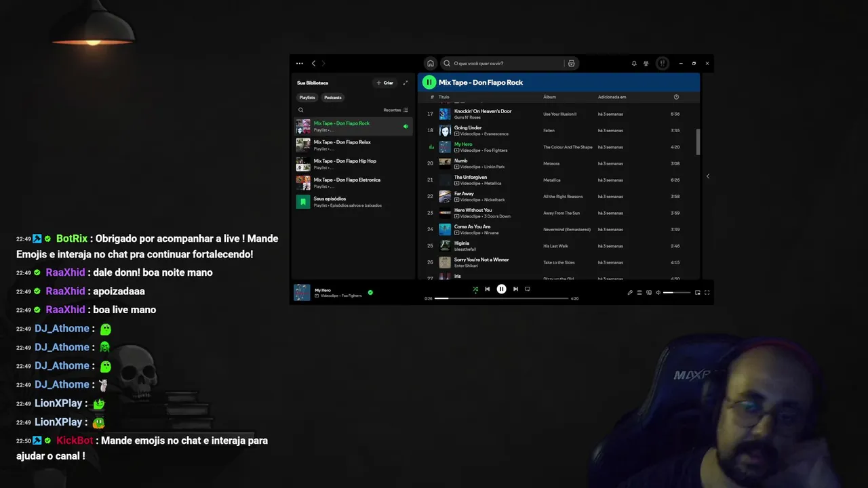Open the mini player icon
868x488 pixels.
[698, 293]
